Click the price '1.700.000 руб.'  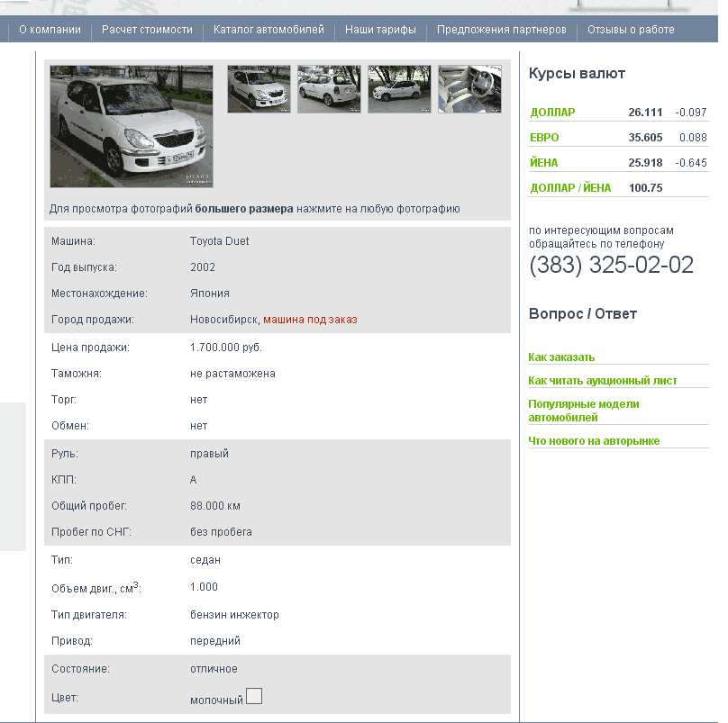[226, 348]
